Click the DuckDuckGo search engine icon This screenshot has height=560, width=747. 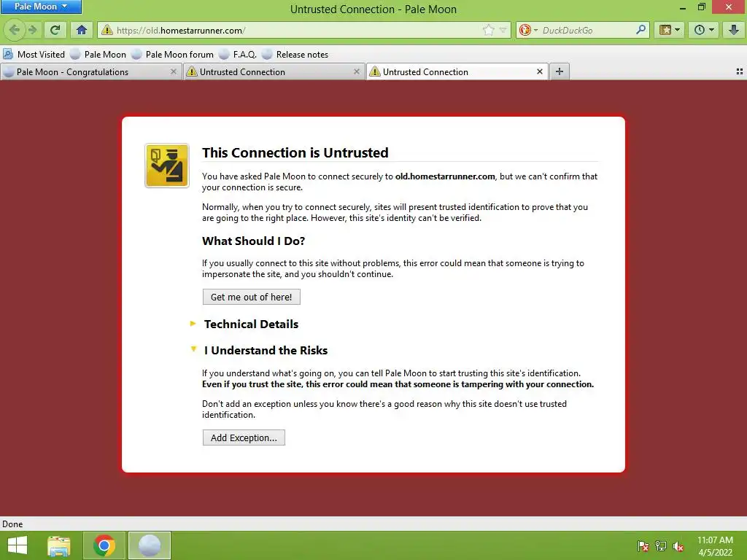coord(525,30)
